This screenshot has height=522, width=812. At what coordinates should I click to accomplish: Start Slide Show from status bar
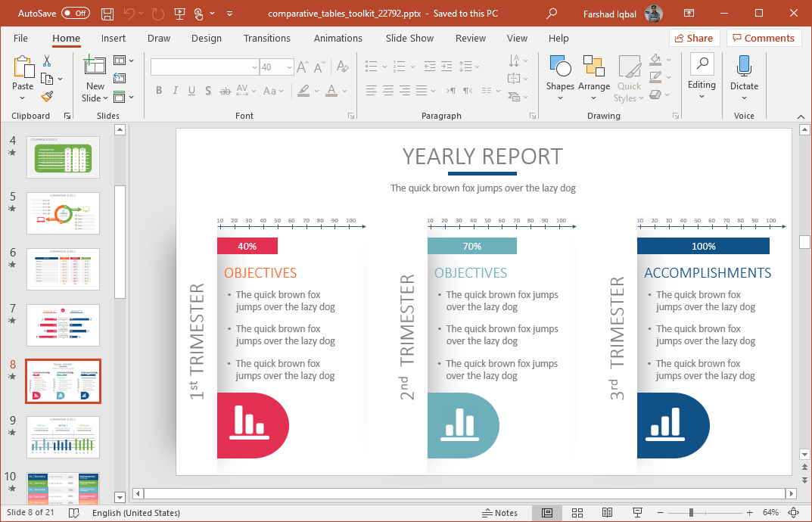(x=637, y=513)
